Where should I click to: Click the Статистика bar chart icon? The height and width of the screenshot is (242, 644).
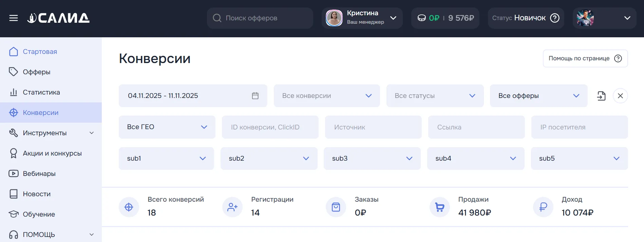tap(14, 92)
